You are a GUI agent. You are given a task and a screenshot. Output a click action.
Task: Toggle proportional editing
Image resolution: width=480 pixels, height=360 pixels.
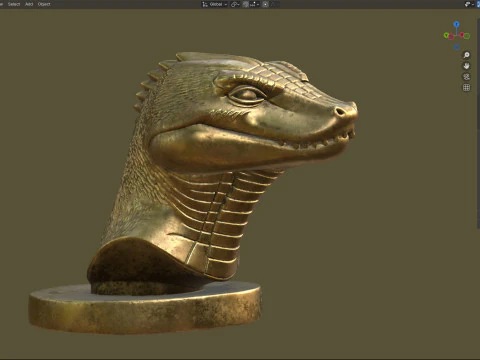click(x=265, y=4)
